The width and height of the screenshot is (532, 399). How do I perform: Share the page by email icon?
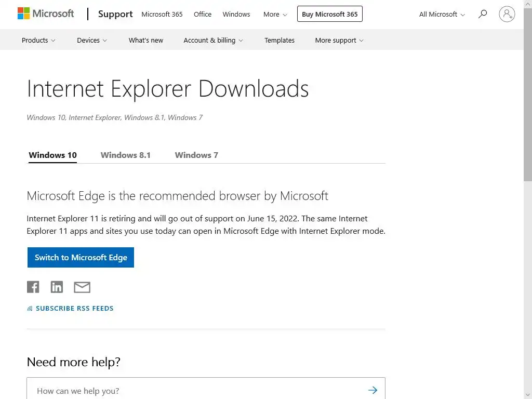click(82, 287)
